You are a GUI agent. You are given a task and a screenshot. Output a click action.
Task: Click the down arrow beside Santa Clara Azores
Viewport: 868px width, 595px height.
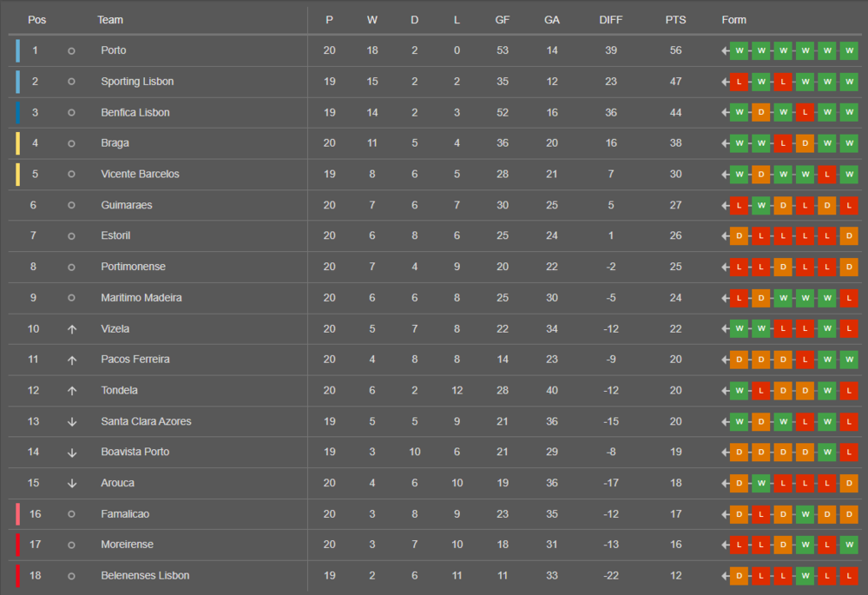click(72, 422)
